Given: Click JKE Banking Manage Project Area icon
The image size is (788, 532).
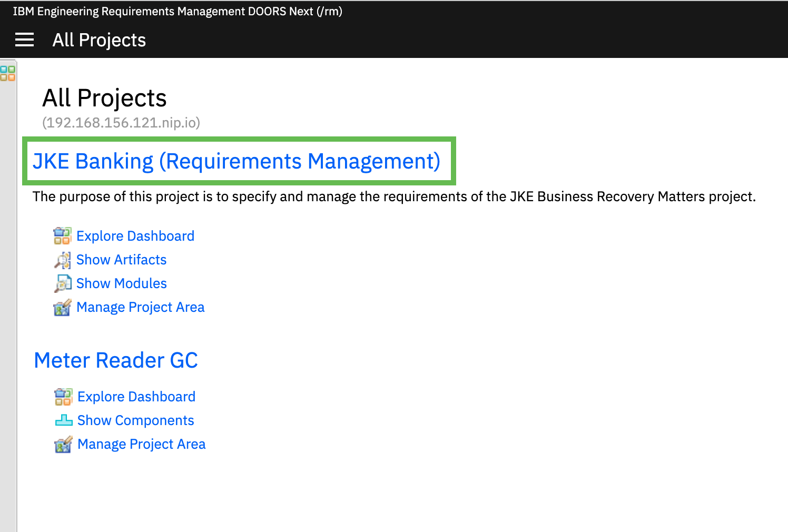Looking at the screenshot, I should tap(62, 307).
